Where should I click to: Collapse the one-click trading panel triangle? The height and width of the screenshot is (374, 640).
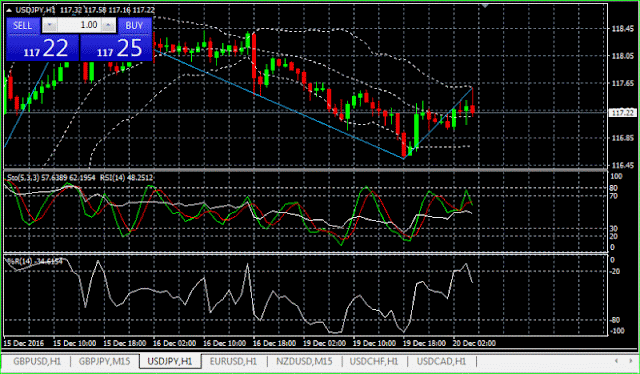9,11
